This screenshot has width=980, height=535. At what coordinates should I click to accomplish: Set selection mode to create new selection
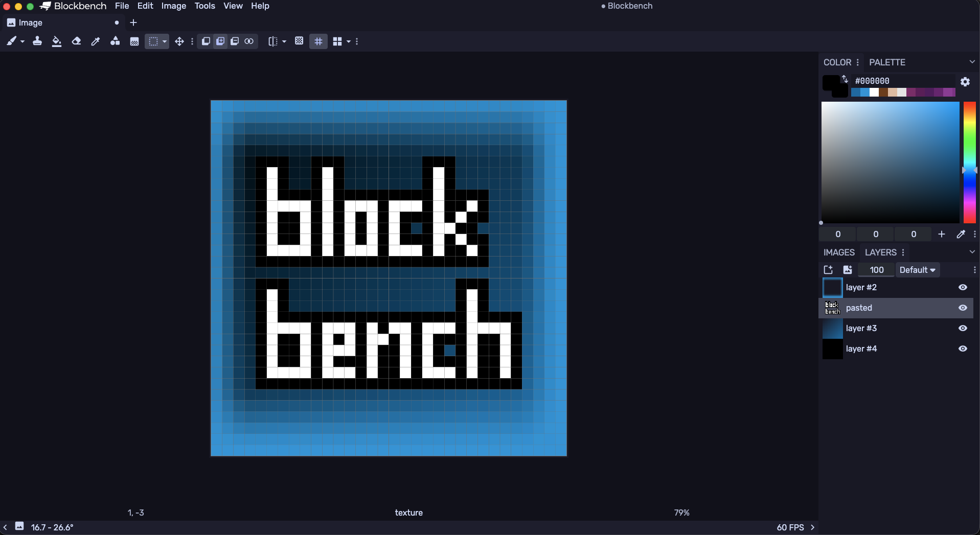[x=206, y=41]
